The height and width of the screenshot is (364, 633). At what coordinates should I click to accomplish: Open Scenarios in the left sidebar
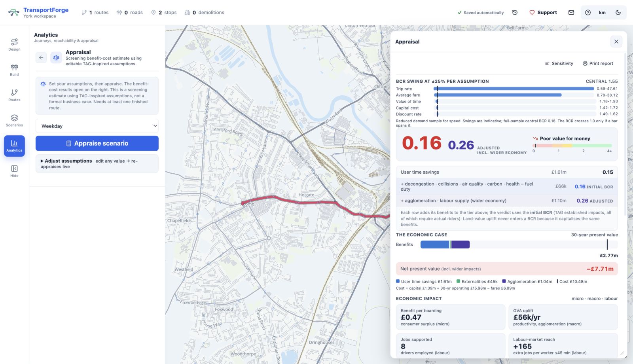(14, 121)
